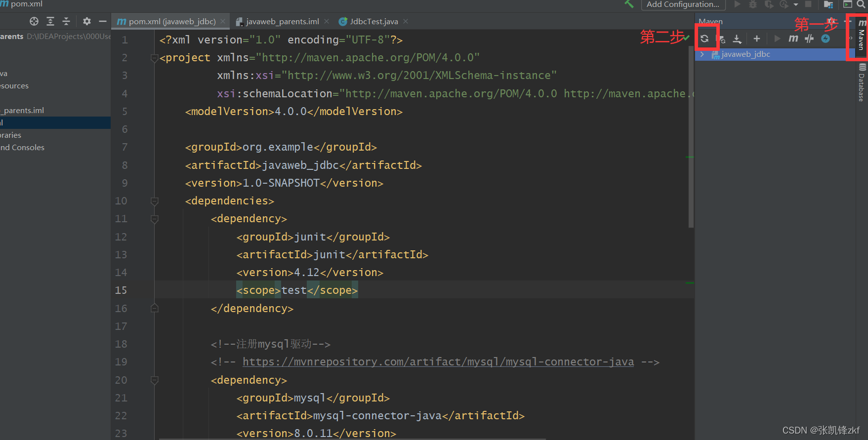The image size is (868, 440).
Task: Download sources and documentation icon
Action: point(737,39)
